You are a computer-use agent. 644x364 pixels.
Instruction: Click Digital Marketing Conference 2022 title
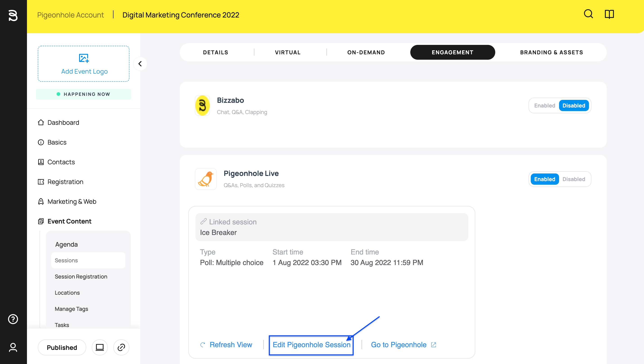click(x=181, y=15)
